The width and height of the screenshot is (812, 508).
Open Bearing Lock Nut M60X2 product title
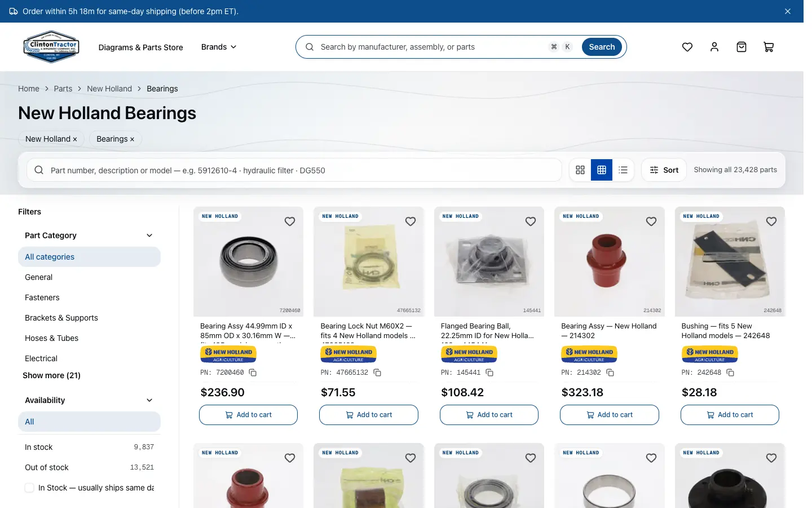click(x=368, y=331)
